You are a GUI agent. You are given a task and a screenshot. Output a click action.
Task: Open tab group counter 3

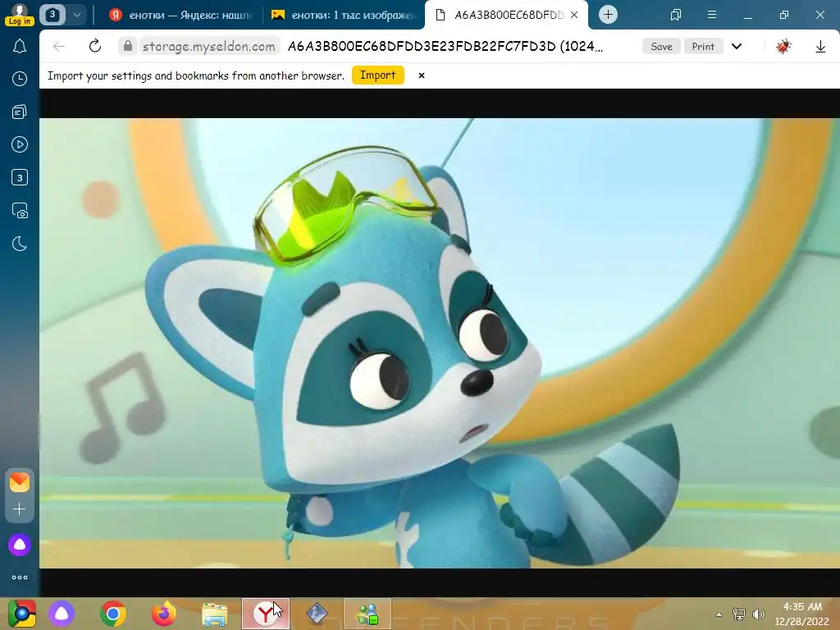(52, 15)
